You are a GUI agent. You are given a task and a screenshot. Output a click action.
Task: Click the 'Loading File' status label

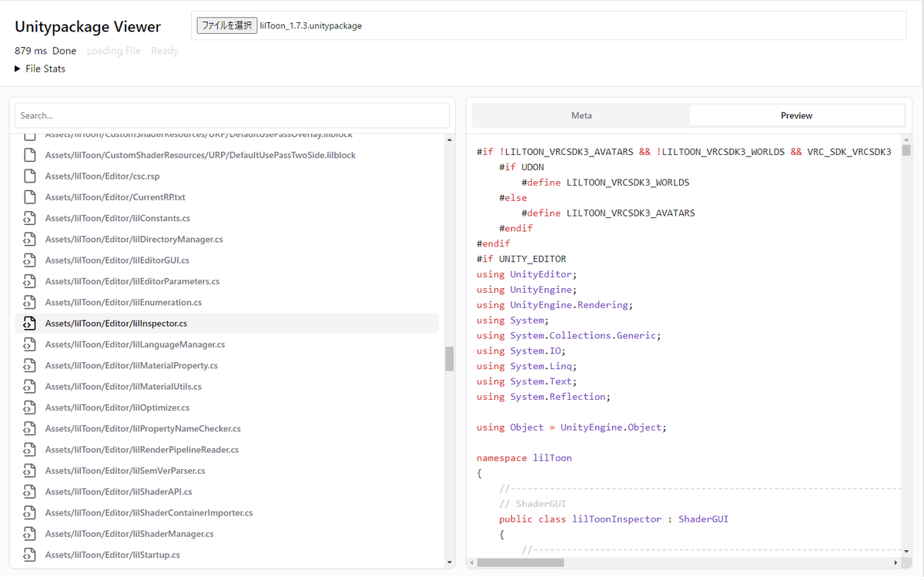click(113, 51)
